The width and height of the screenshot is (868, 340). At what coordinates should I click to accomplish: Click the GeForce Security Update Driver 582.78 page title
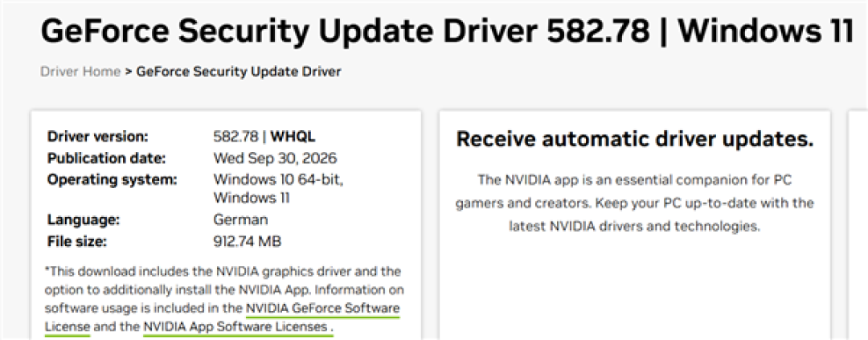[447, 31]
